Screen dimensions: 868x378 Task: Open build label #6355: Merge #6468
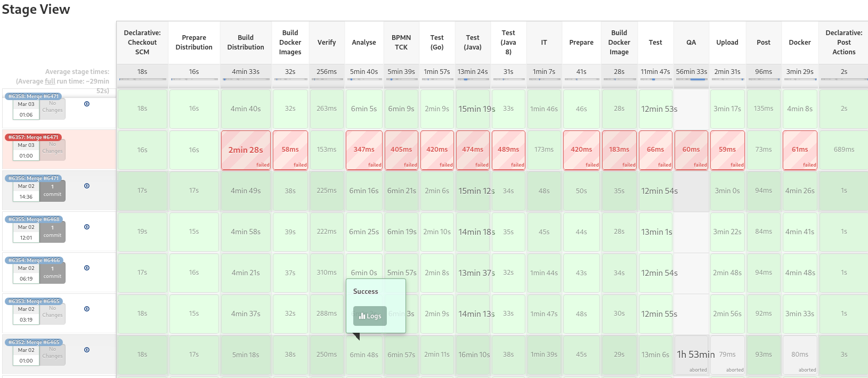tap(34, 219)
